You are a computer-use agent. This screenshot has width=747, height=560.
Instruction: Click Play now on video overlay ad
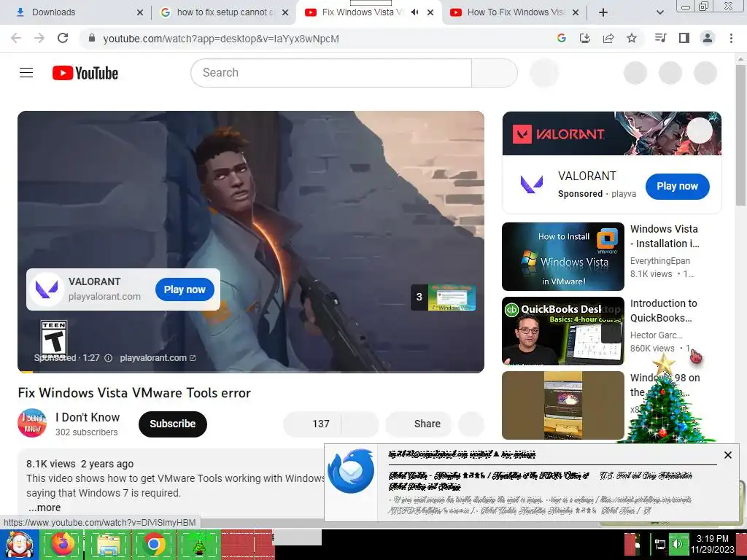(185, 289)
